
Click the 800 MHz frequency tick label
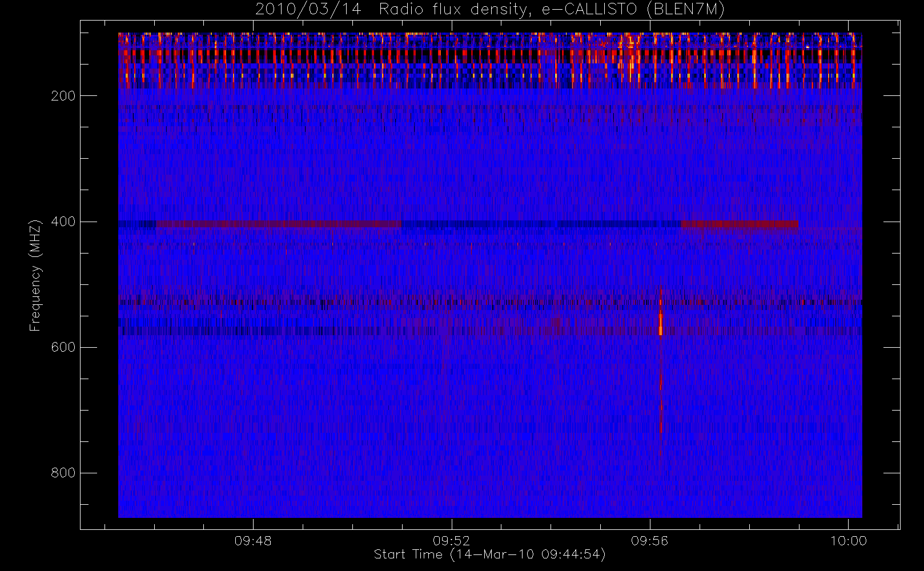point(63,473)
